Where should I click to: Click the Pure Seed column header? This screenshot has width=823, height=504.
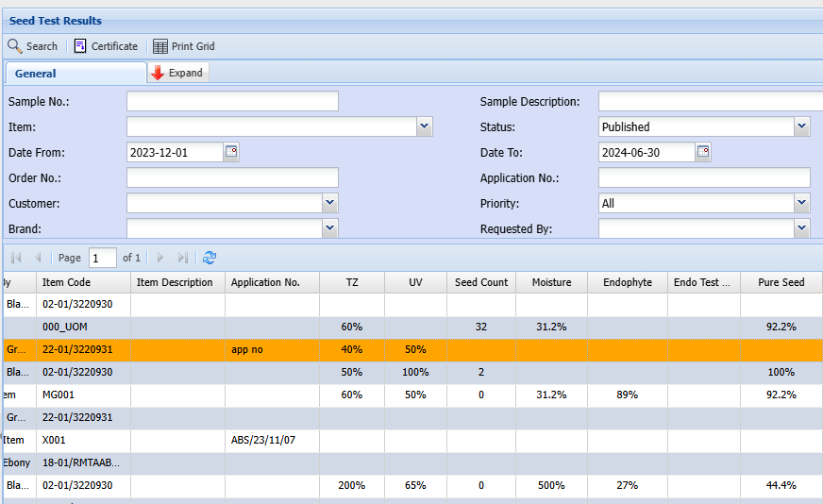[x=781, y=282]
